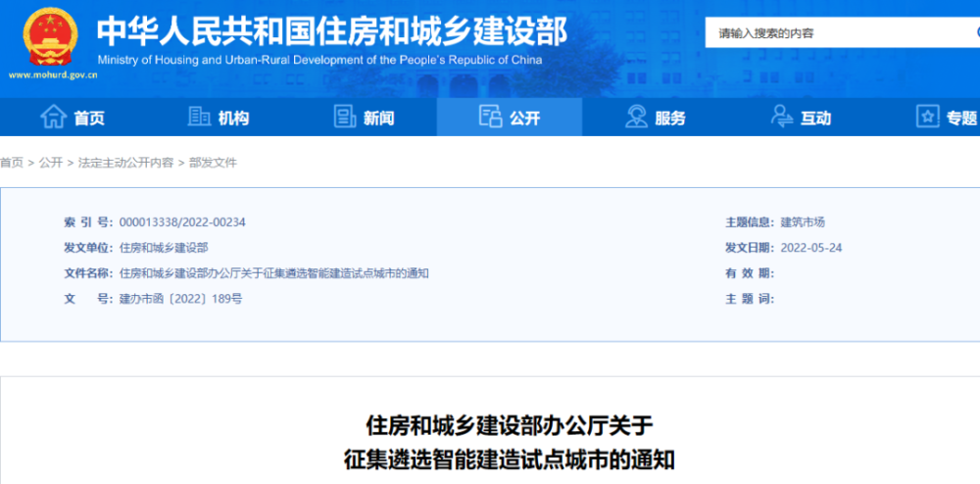Click the 发文单位 label
The height and width of the screenshot is (484, 980).
click(x=88, y=248)
